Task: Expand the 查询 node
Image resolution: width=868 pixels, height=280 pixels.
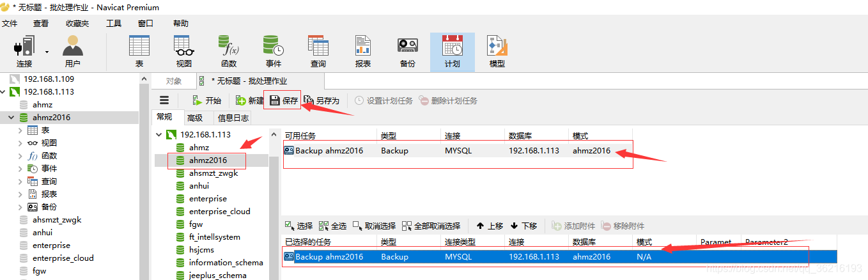Action: pyautogui.click(x=20, y=181)
